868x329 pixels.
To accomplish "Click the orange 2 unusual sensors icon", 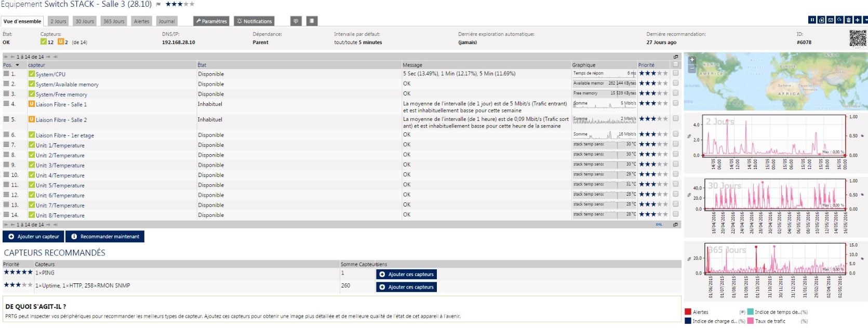I will 61,42.
